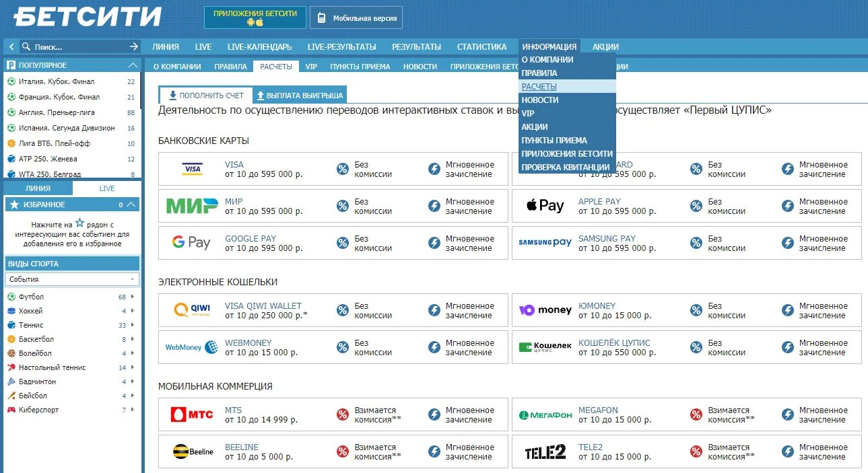
Task: Collapse the Избранное panel
Action: click(x=132, y=205)
